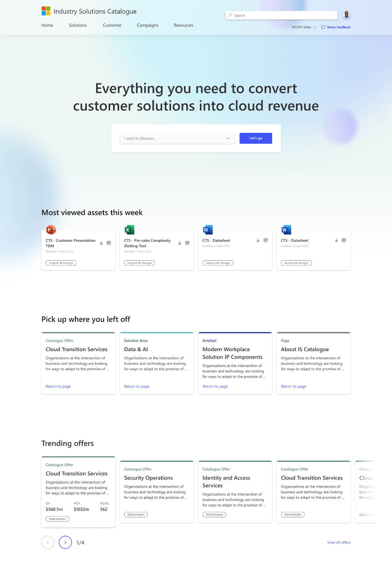Image resolution: width=392 pixels, height=580 pixels.
Task: Return to page for Data & AI
Action: point(137,386)
